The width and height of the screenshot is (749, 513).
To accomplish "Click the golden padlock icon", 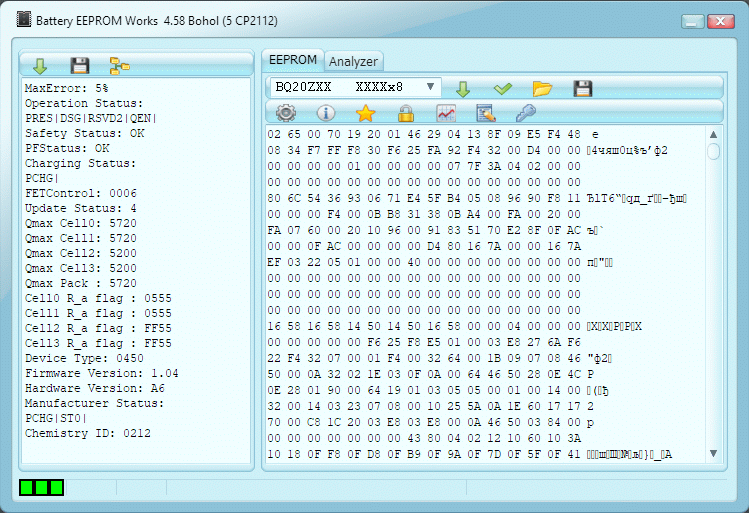I will (x=406, y=113).
